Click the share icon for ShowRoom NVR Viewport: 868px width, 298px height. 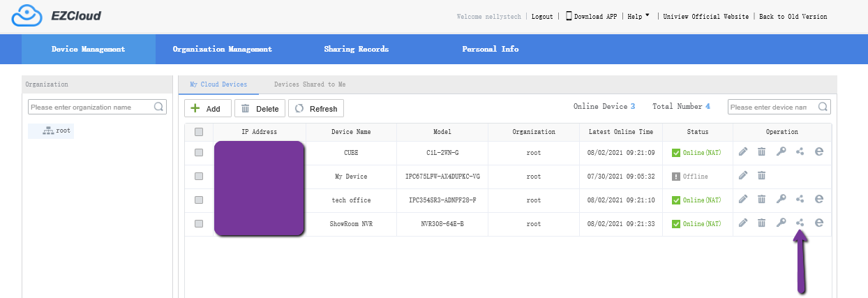click(x=800, y=223)
